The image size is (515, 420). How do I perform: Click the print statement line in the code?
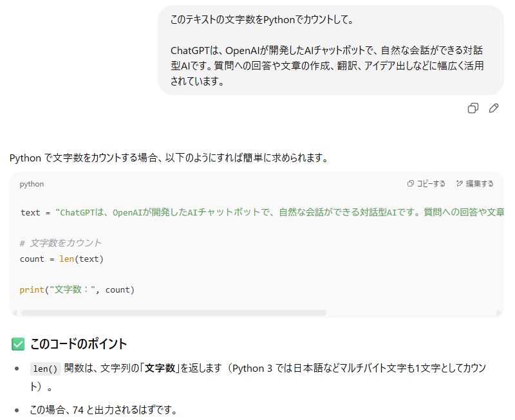[77, 289]
